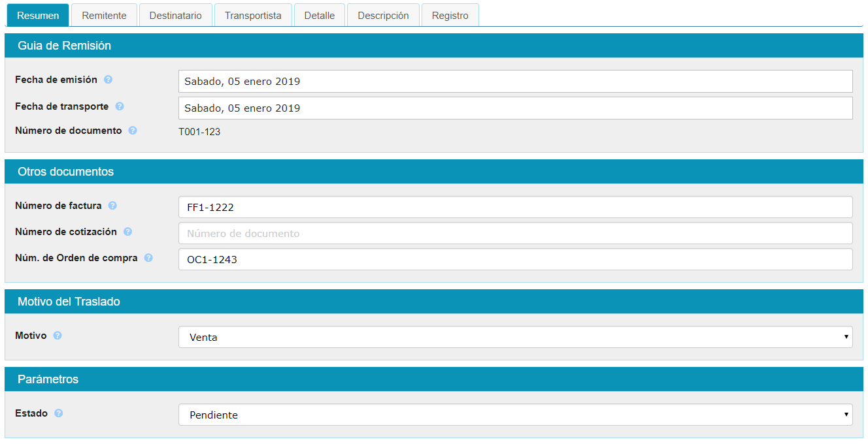
Task: Go to the Transportista tab
Action: (x=253, y=16)
